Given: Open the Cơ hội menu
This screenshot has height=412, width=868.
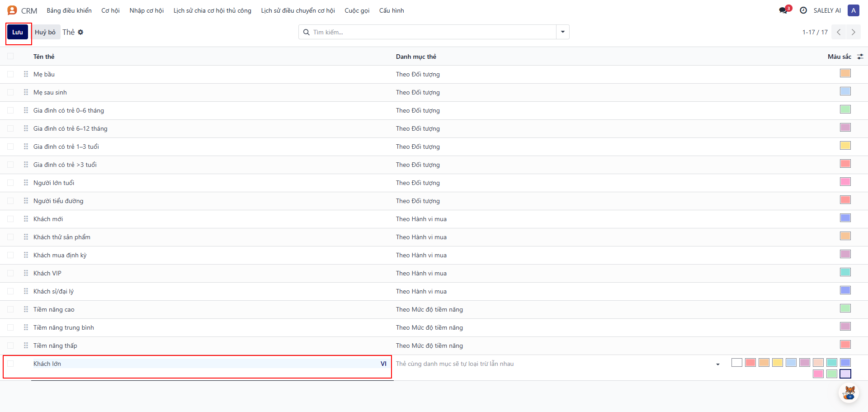Looking at the screenshot, I should click(x=110, y=10).
